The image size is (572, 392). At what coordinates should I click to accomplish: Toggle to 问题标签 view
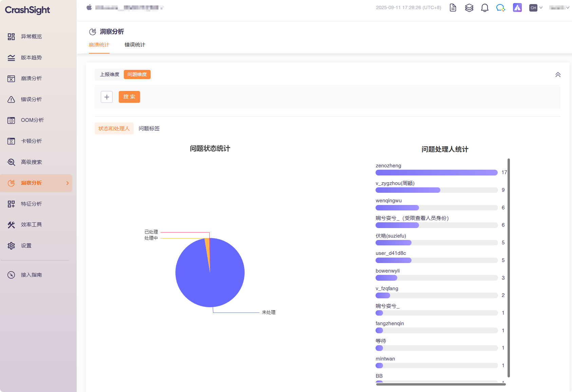coord(149,129)
